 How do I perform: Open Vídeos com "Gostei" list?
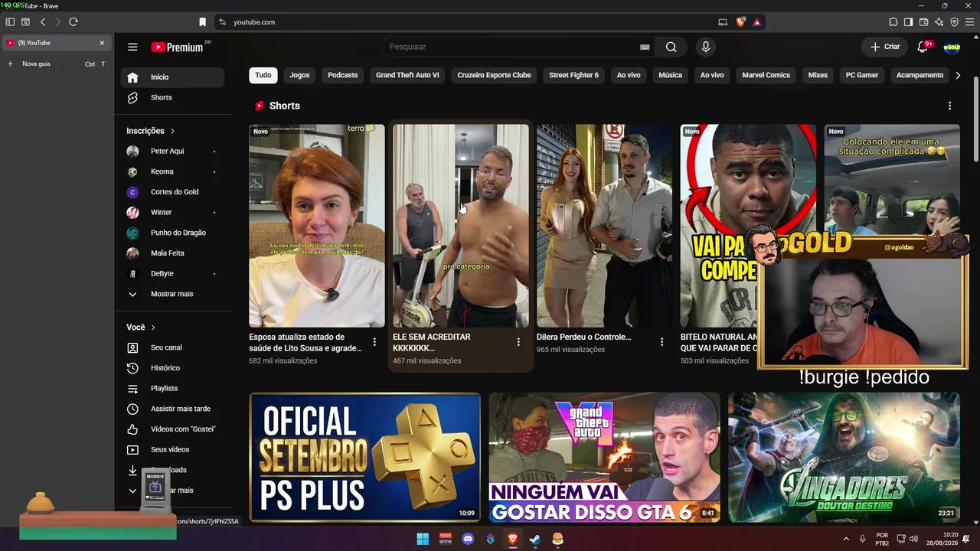(x=172, y=429)
